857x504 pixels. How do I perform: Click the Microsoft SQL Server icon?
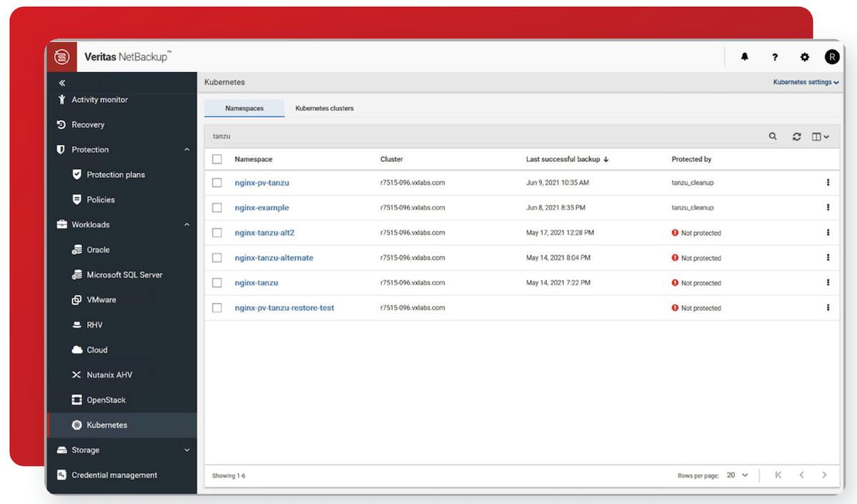pyautogui.click(x=77, y=275)
